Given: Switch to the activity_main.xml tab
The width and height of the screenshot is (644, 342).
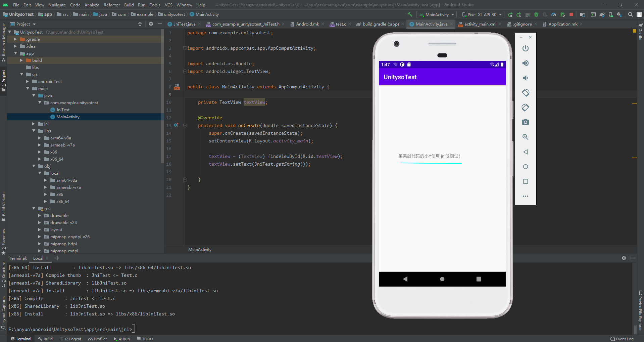Looking at the screenshot, I should pos(480,24).
